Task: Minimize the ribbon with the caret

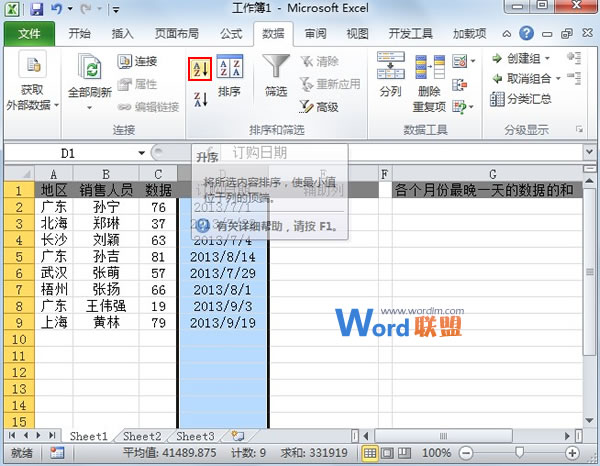Action: (507, 34)
